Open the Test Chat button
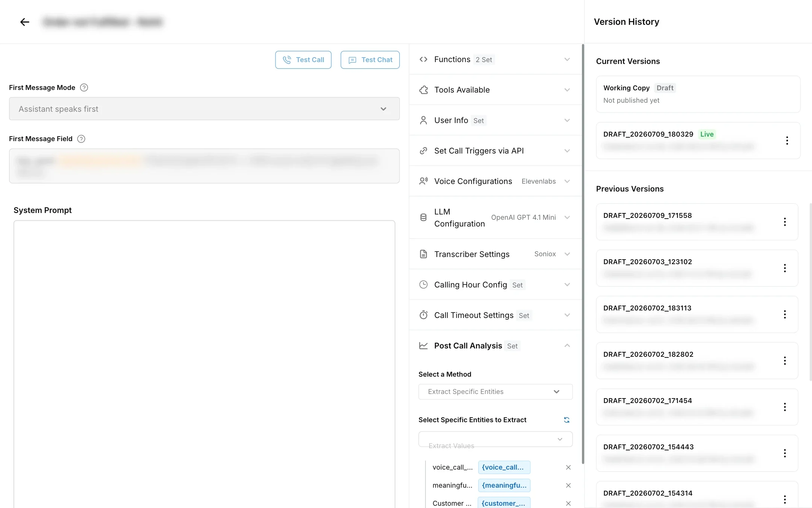812x508 pixels. [x=370, y=60]
